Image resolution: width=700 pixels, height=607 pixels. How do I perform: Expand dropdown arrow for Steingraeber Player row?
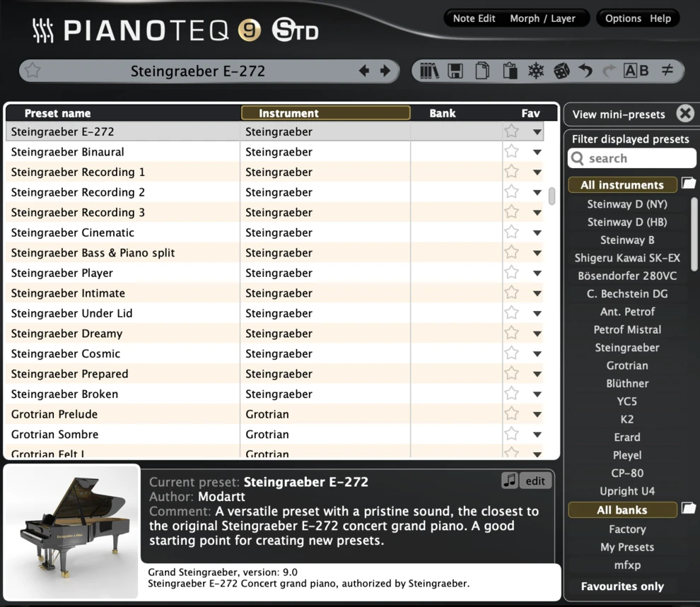click(537, 273)
